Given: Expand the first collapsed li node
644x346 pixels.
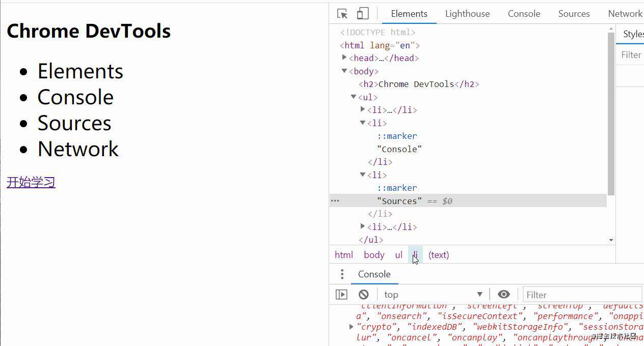Looking at the screenshot, I should coord(363,109).
